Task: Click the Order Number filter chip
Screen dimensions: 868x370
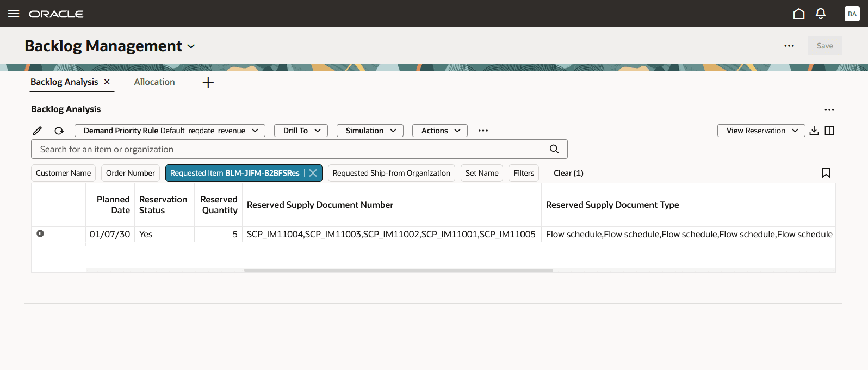Action: tap(131, 173)
